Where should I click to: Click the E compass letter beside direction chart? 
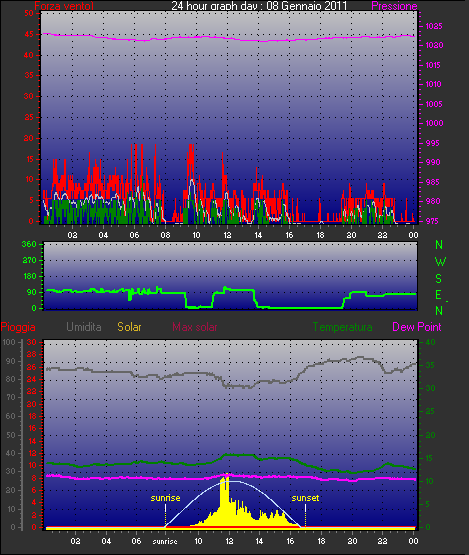[x=438, y=294]
